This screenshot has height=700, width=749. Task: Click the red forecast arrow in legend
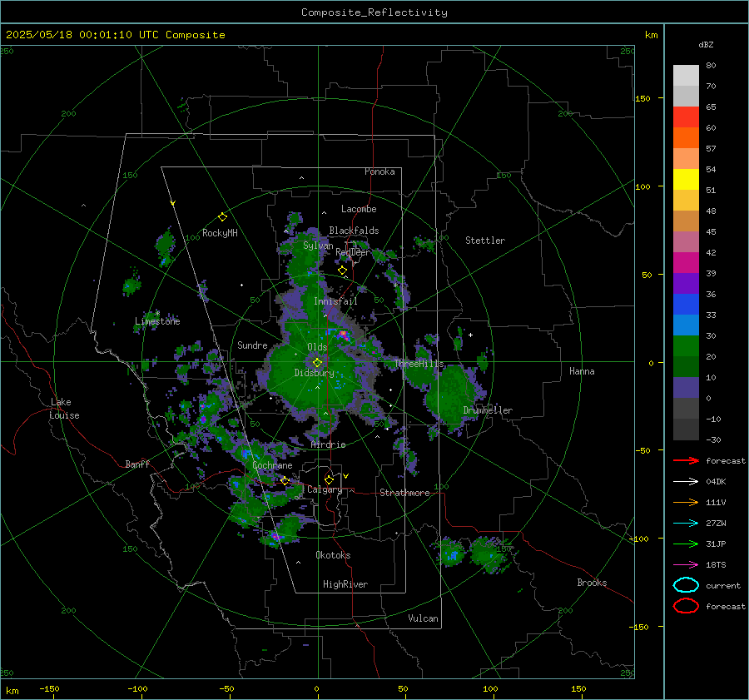[686, 460]
